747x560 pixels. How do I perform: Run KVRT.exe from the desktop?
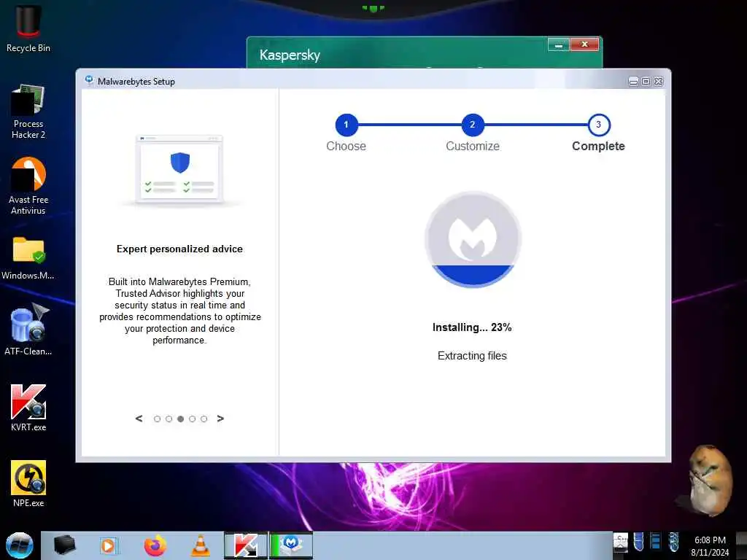click(28, 408)
